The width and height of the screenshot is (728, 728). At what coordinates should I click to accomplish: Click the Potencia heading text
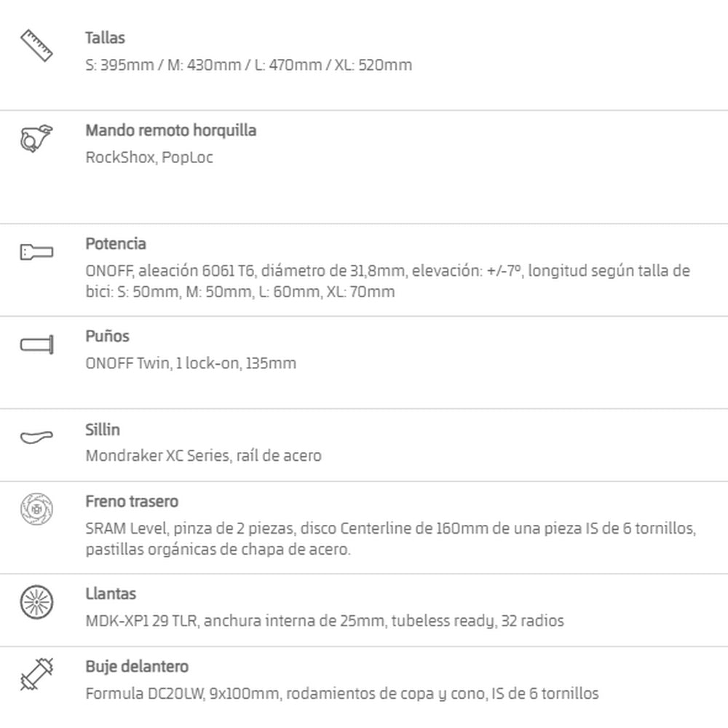point(116,244)
